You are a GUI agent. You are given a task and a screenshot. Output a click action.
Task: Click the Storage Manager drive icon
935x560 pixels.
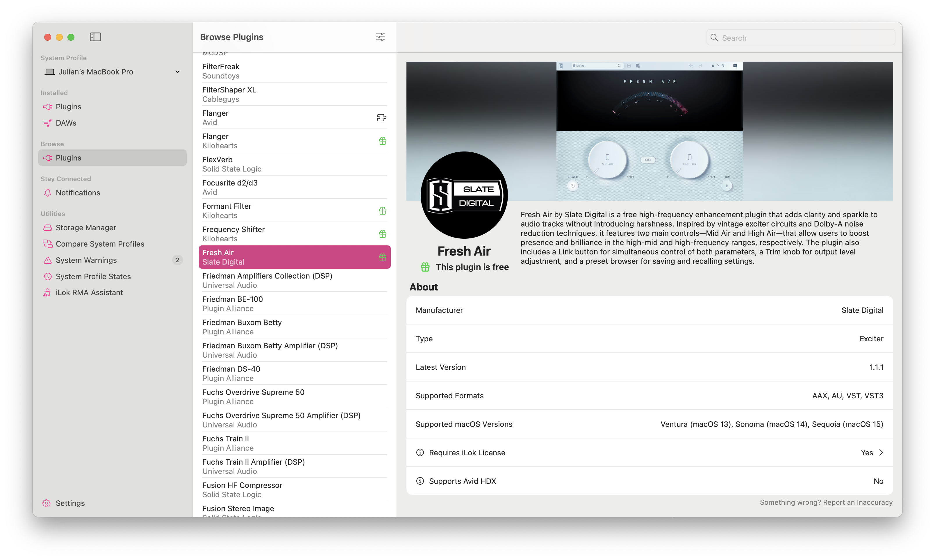48,228
